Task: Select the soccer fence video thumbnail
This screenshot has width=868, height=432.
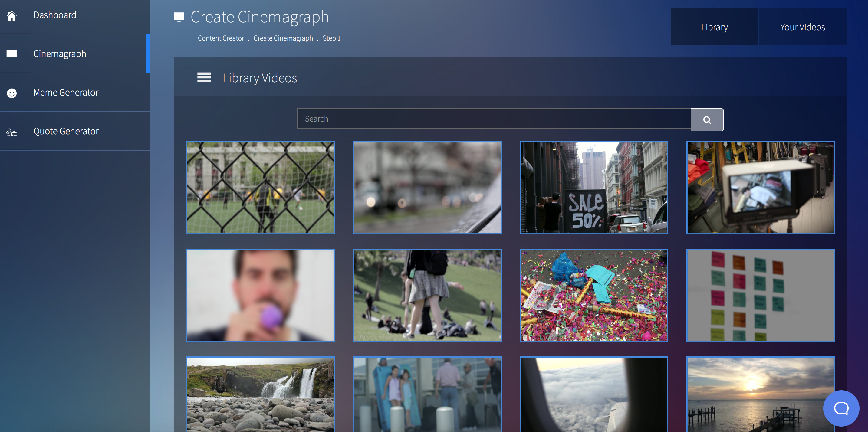Action: pos(260,187)
